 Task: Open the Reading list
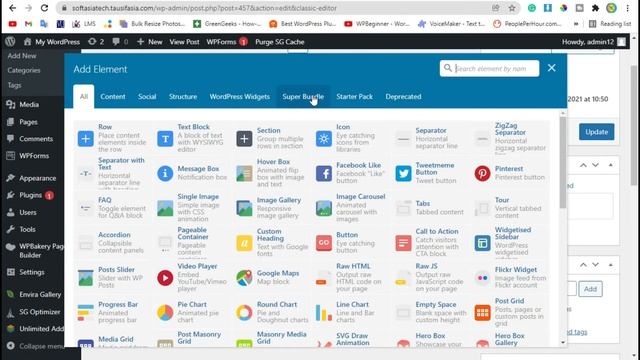tap(611, 24)
